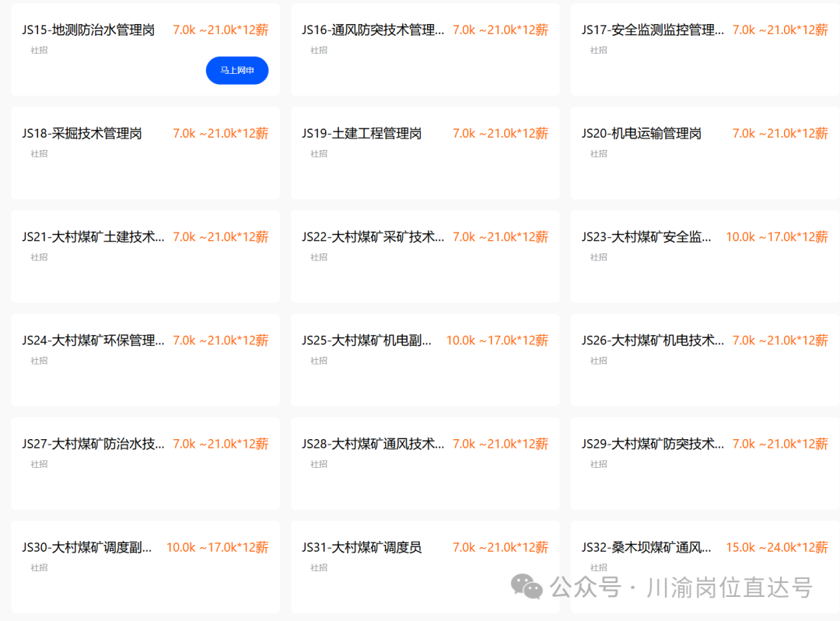
Task: Click the 社招 tag under JS15
Action: coord(39,51)
